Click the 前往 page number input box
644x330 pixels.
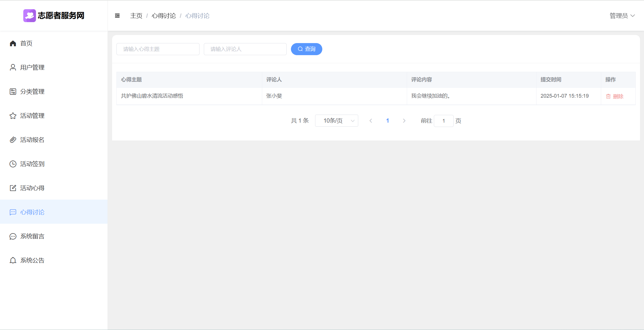pyautogui.click(x=444, y=121)
